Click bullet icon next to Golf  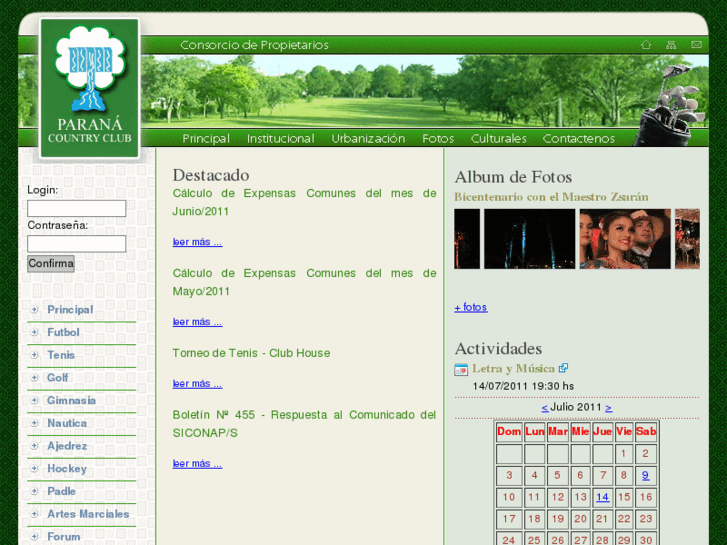(x=34, y=378)
